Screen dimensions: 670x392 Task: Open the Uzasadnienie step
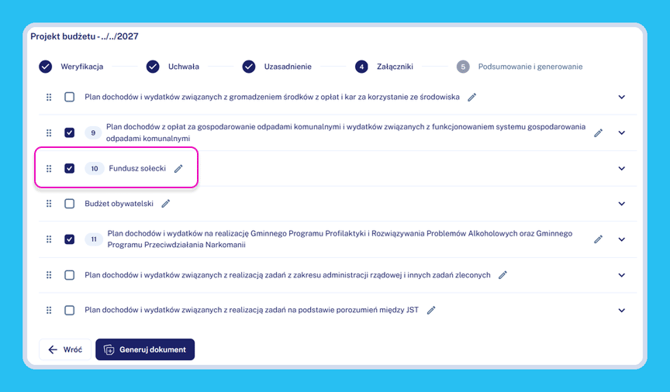277,67
